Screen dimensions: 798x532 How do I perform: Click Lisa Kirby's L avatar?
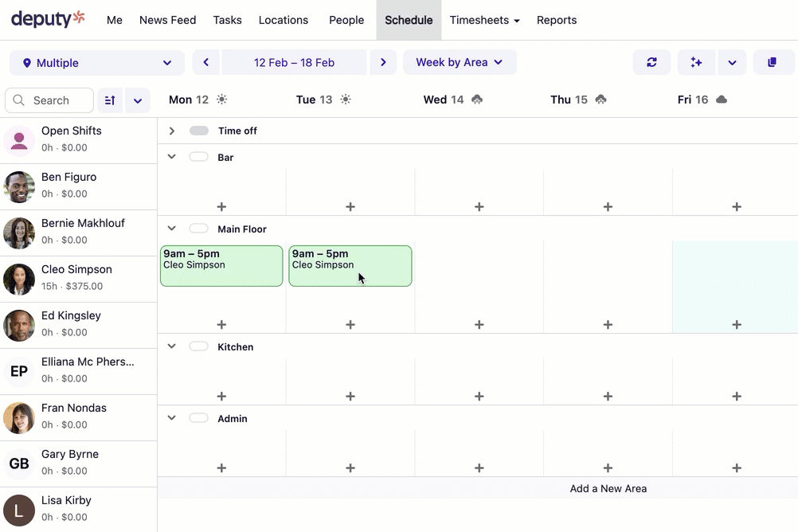[19, 510]
